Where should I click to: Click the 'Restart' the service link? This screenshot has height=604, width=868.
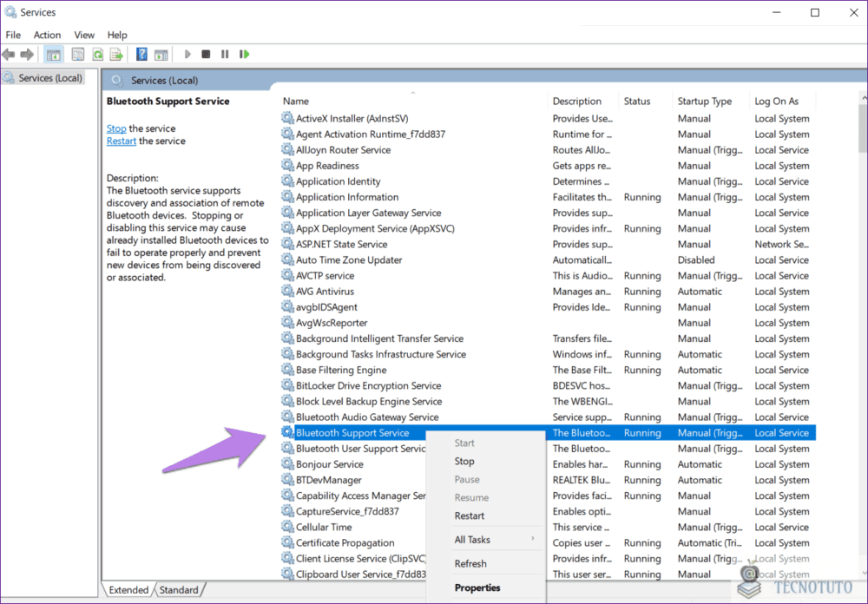point(122,141)
